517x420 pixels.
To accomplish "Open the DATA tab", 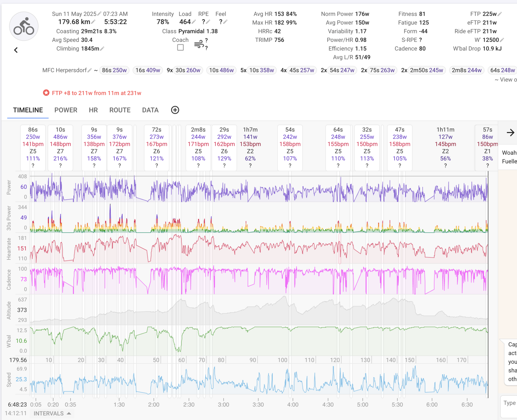I will click(150, 110).
